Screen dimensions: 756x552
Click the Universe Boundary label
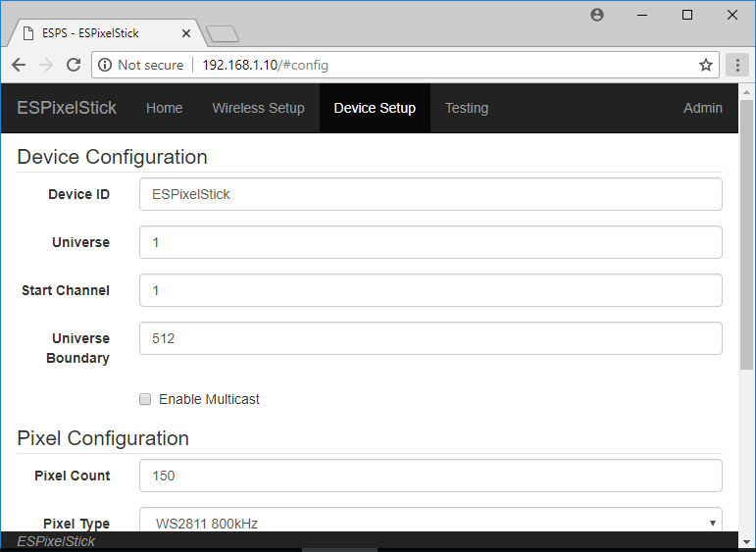click(77, 348)
